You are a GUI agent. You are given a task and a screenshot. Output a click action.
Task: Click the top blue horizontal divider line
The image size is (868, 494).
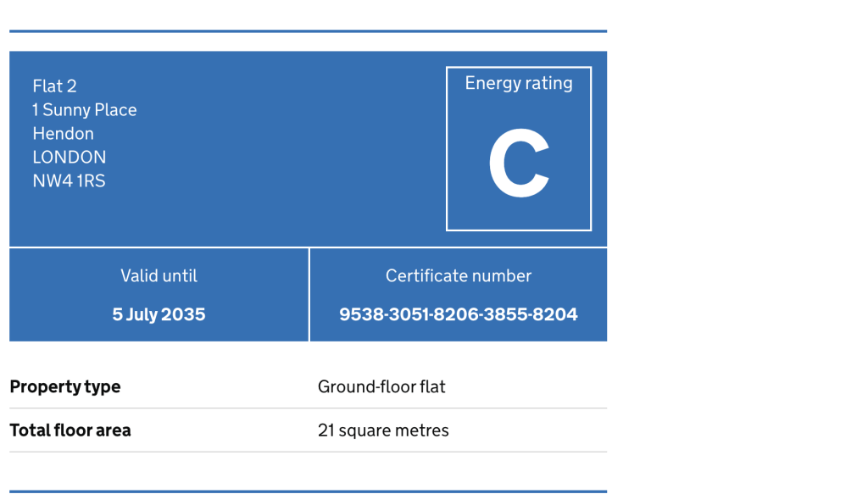coord(309,31)
